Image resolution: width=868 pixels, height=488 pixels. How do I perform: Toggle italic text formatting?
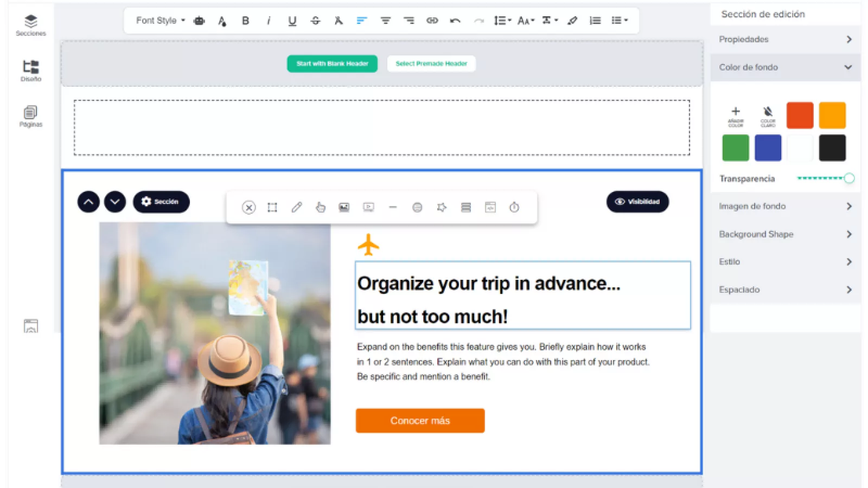tap(269, 21)
